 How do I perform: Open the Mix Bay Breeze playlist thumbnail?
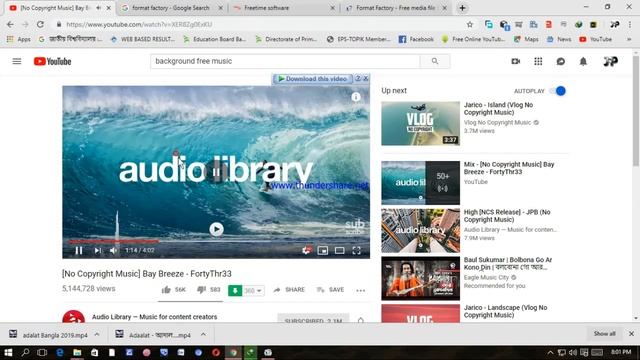click(x=420, y=183)
